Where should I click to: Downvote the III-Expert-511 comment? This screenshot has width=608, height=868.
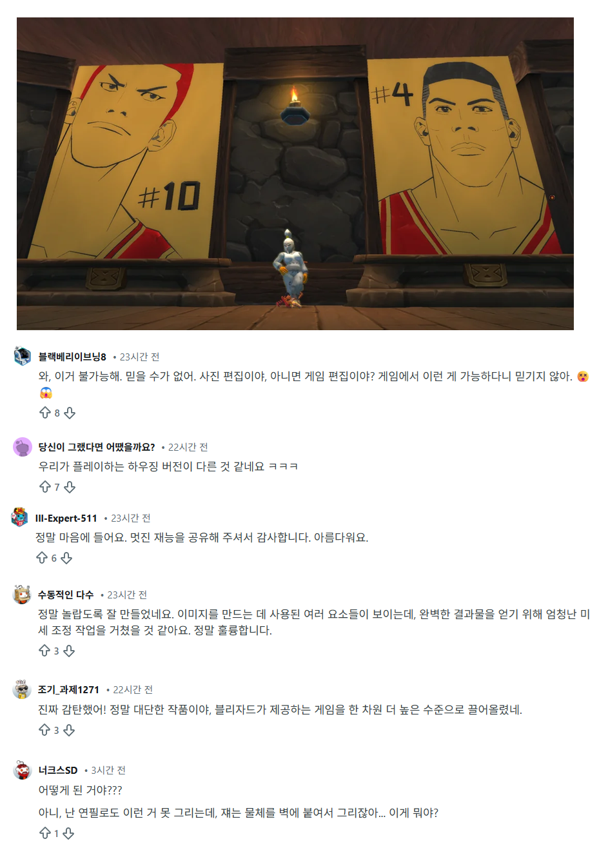point(66,558)
